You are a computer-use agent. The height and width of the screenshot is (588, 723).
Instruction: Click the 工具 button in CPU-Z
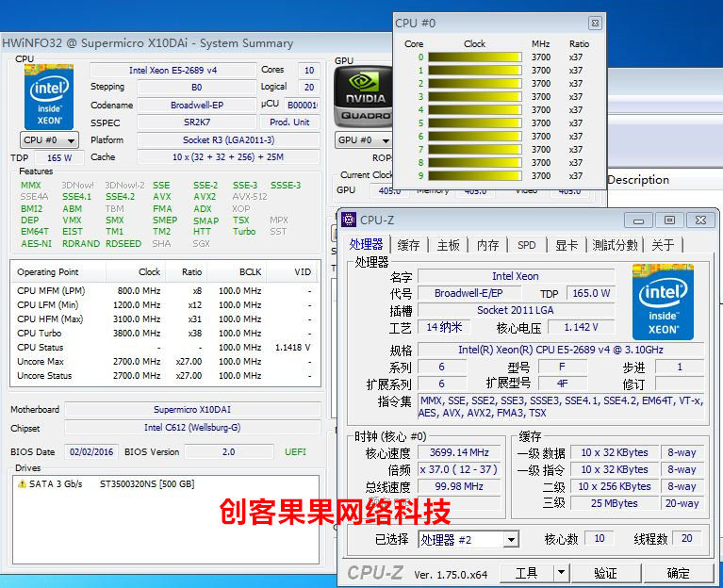click(527, 573)
